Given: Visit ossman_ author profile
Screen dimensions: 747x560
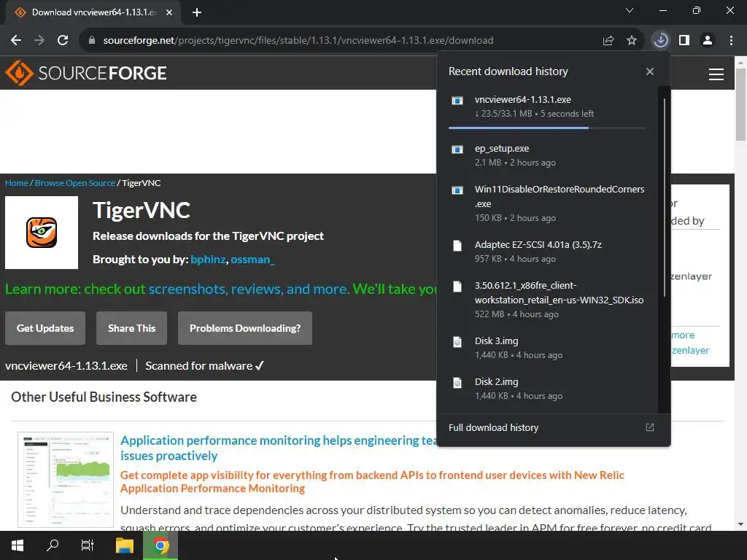Looking at the screenshot, I should 252,260.
